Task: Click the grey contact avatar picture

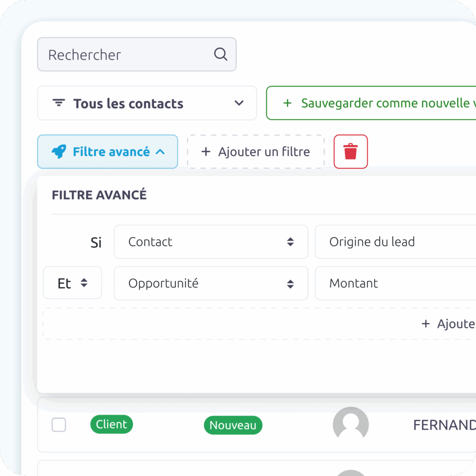Action: point(350,424)
